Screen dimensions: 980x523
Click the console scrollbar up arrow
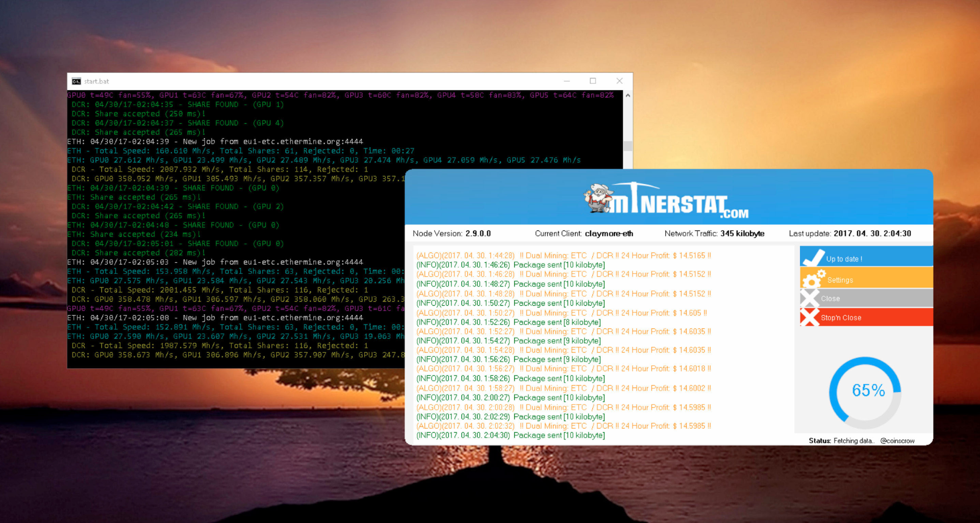628,96
